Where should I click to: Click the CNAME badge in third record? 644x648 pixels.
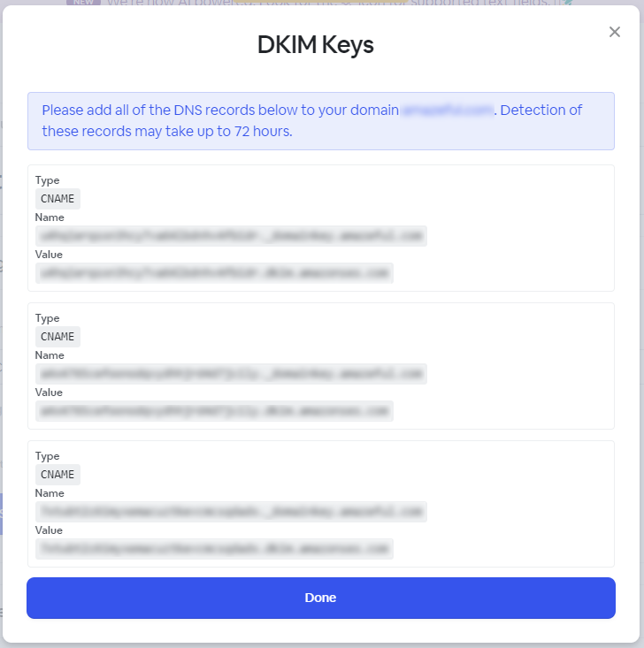coord(57,475)
